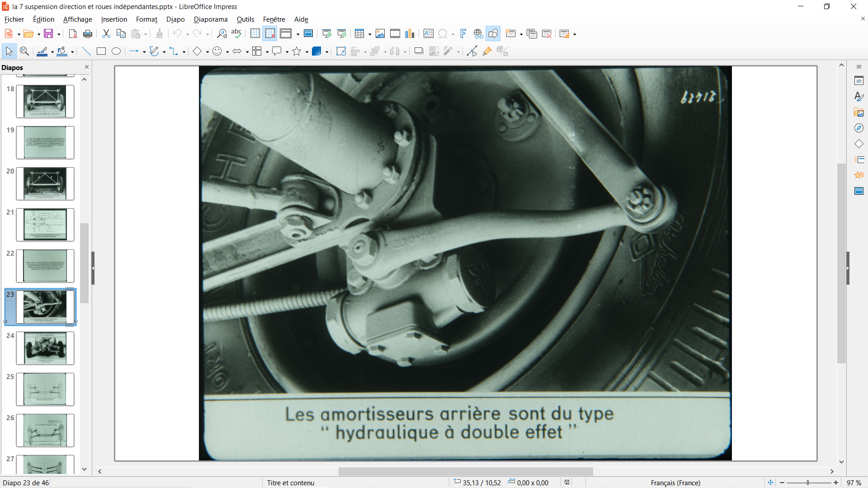This screenshot has height=488, width=868.
Task: Click the Insert Chart icon
Action: (x=410, y=34)
